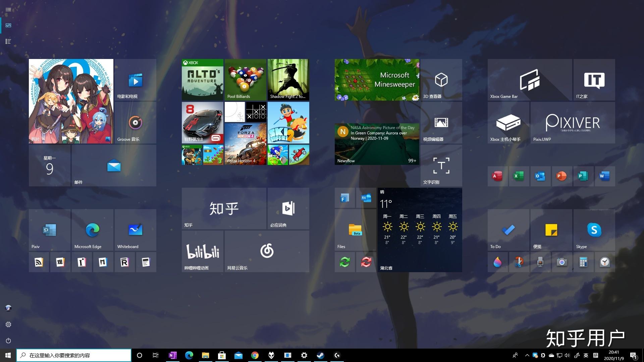Open the Pixiv tile
This screenshot has width=644, height=362.
[x=49, y=230]
